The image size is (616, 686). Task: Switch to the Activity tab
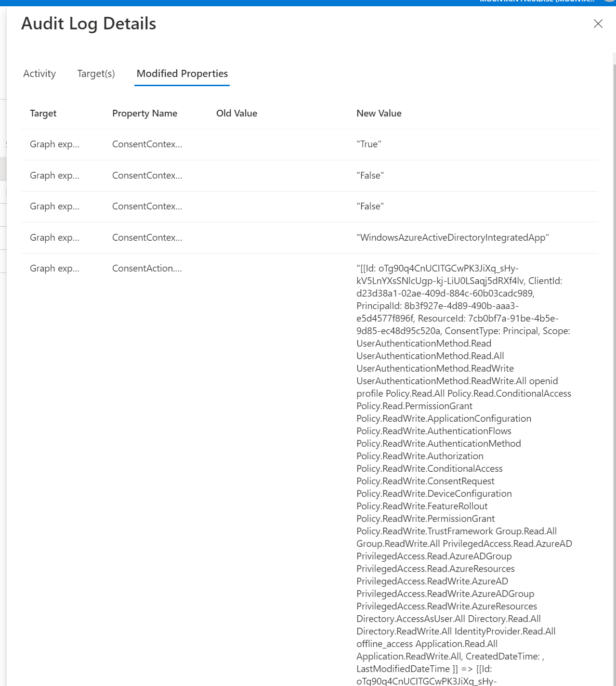[39, 73]
